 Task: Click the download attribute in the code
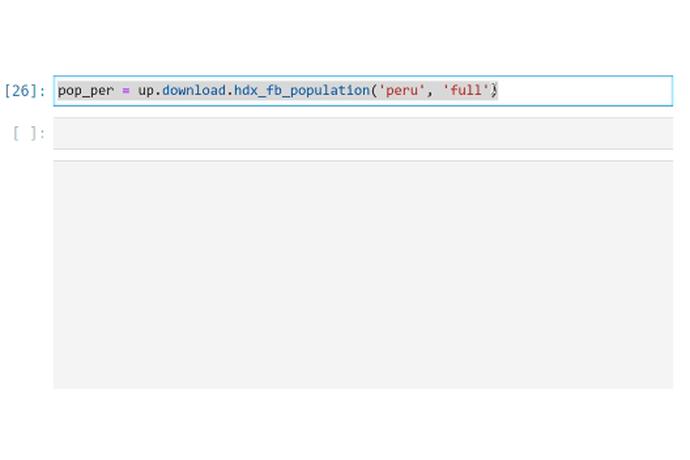[x=194, y=90]
